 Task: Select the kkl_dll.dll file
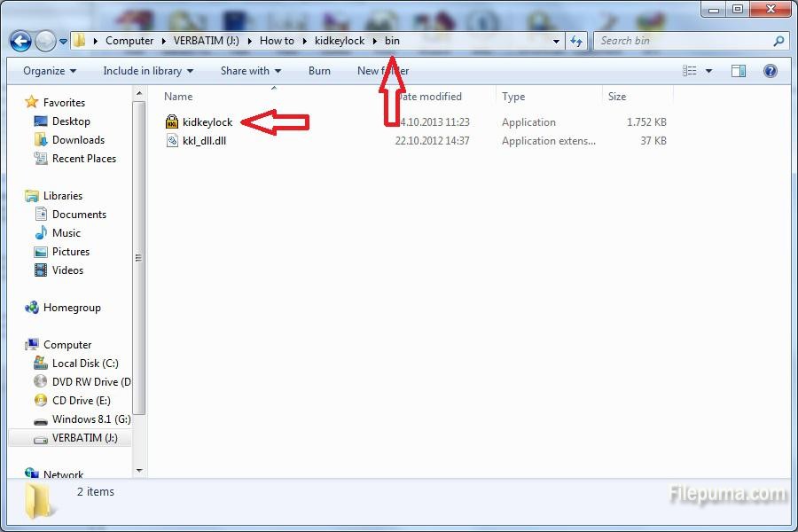(204, 141)
